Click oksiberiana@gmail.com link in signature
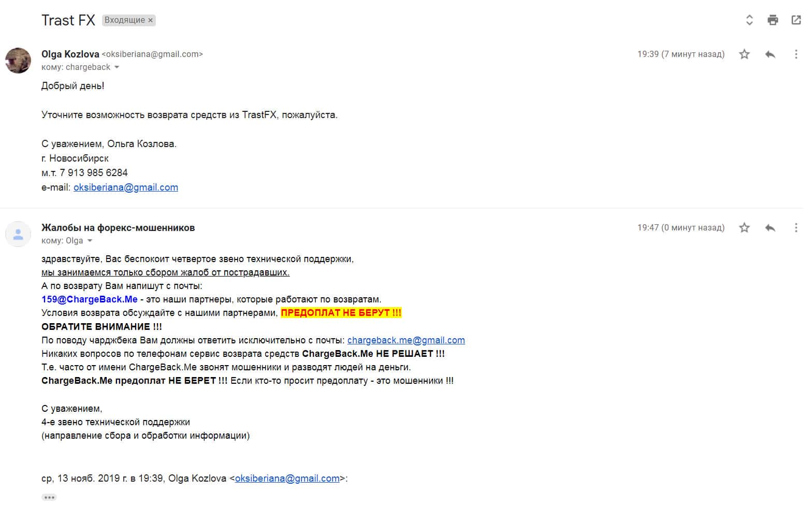 click(126, 187)
